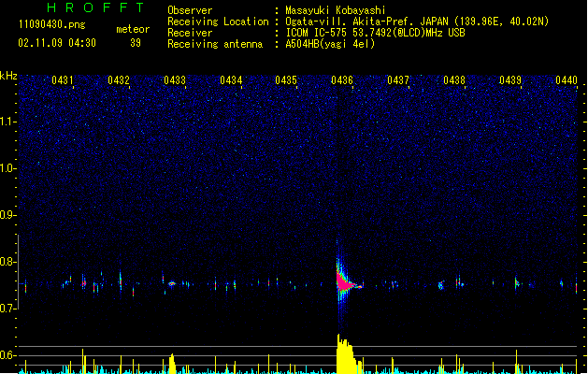Click the 0.6 kHz axis tick
The height and width of the screenshot is (374, 588).
pyautogui.click(x=7, y=355)
